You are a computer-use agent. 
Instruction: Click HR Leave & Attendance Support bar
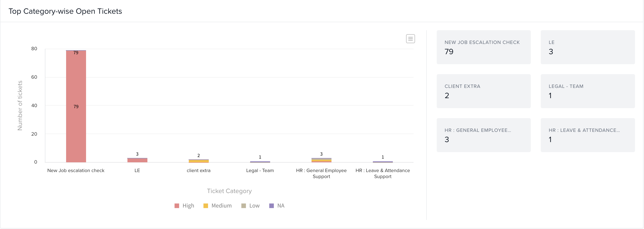tap(383, 162)
